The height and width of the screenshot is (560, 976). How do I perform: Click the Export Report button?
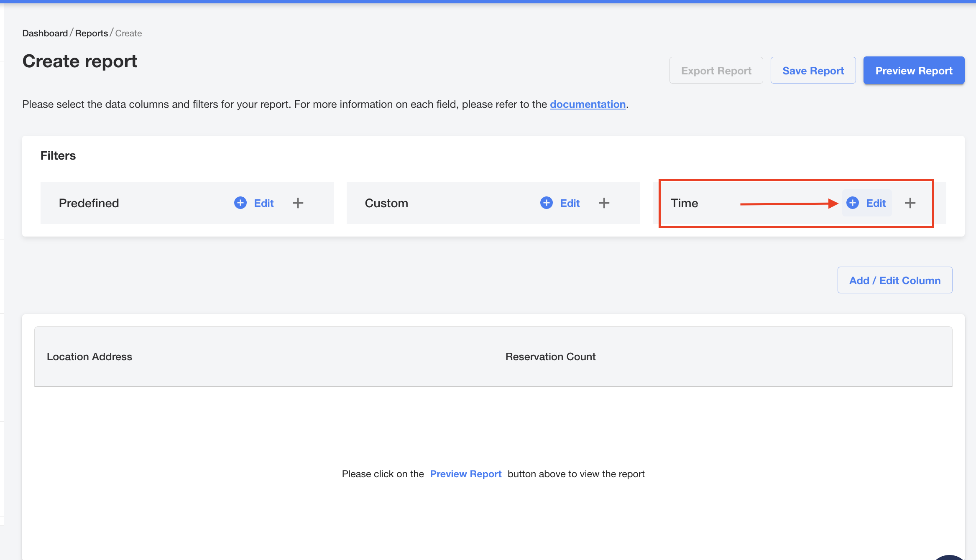716,71
